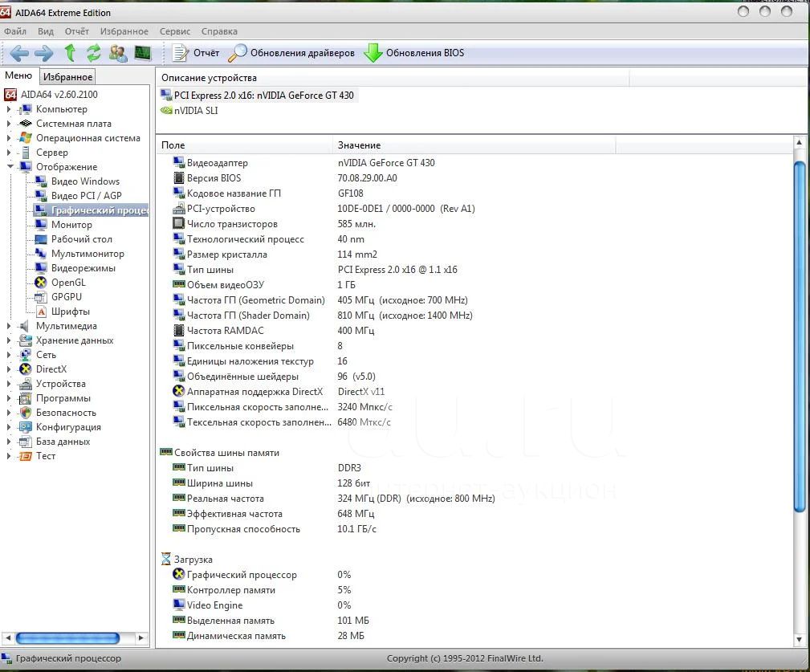Screen dimensions: 810x672
Task: Refresh the page with green arrows icon
Action: pyautogui.click(x=93, y=53)
